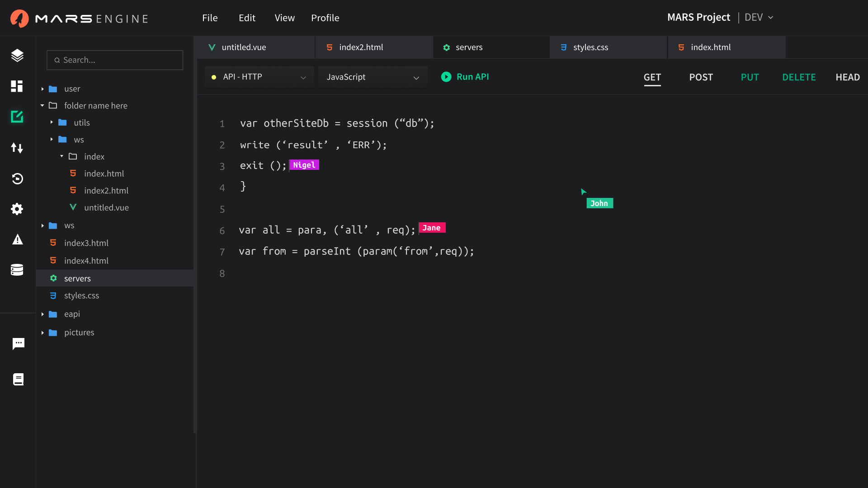Image resolution: width=868 pixels, height=488 pixels.
Task: Select the green edit pencil sidebar icon
Action: point(17,117)
